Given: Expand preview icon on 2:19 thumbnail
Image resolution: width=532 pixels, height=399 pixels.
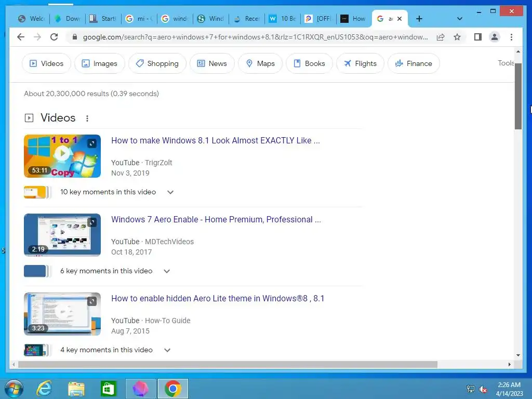Looking at the screenshot, I should tap(92, 222).
